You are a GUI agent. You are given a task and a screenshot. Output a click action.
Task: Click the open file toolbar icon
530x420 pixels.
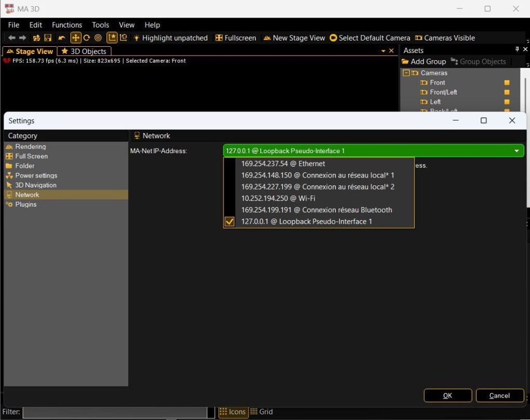(x=36, y=38)
